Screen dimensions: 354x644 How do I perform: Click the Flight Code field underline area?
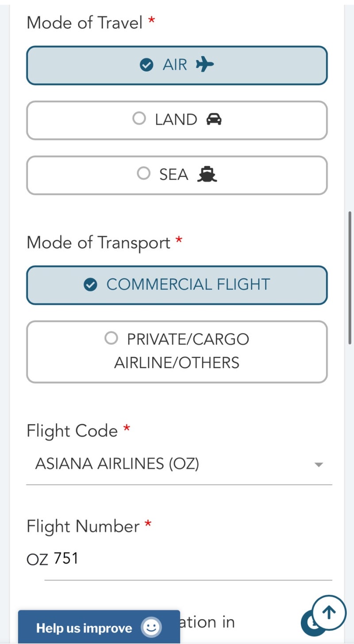[x=179, y=484]
